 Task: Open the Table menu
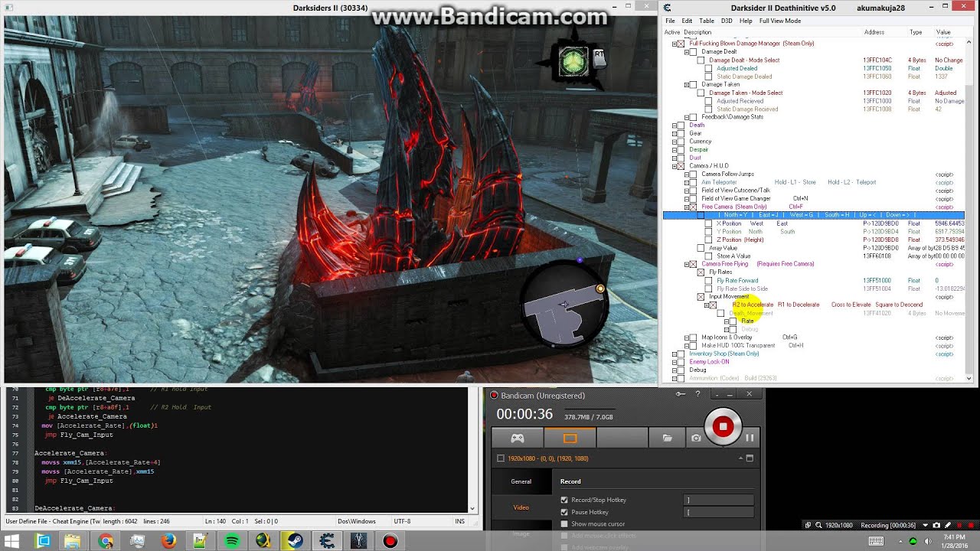[706, 21]
